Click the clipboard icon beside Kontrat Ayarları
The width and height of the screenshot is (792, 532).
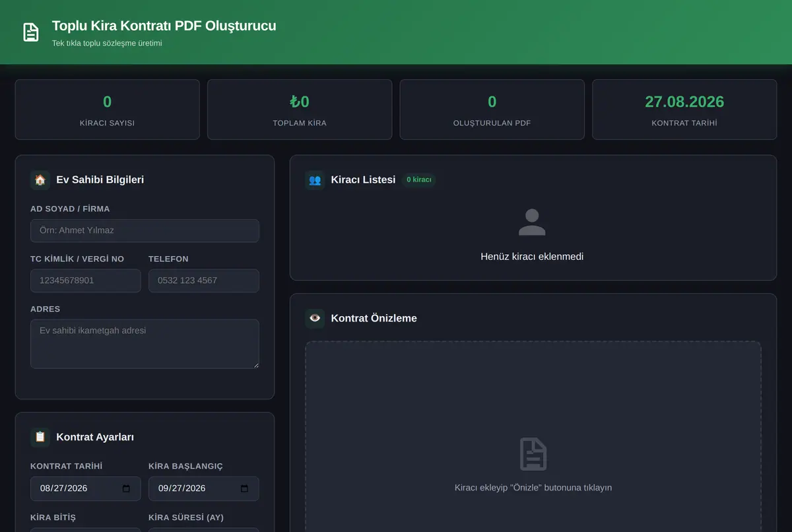pyautogui.click(x=40, y=437)
